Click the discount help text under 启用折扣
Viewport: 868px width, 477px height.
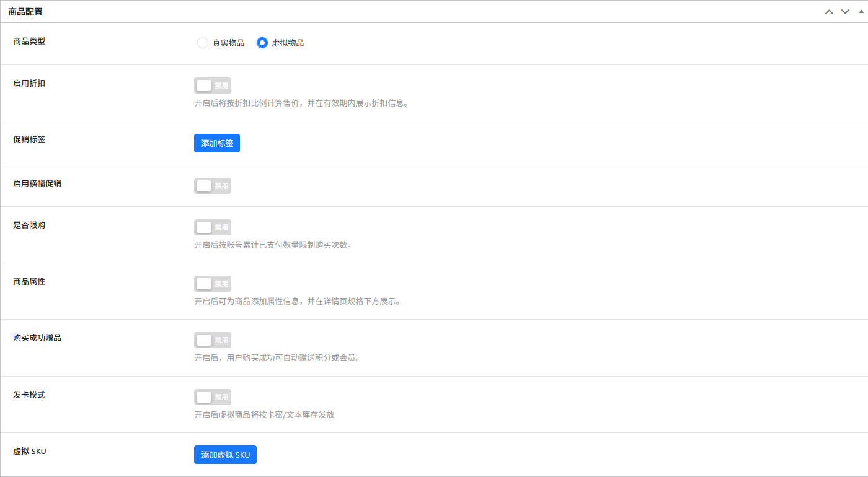pos(301,103)
